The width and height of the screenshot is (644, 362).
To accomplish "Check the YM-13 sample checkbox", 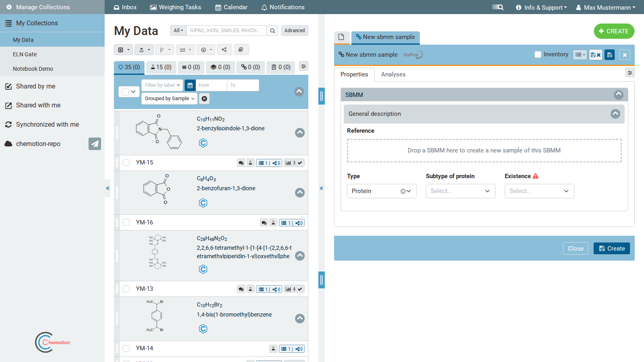I will point(126,289).
